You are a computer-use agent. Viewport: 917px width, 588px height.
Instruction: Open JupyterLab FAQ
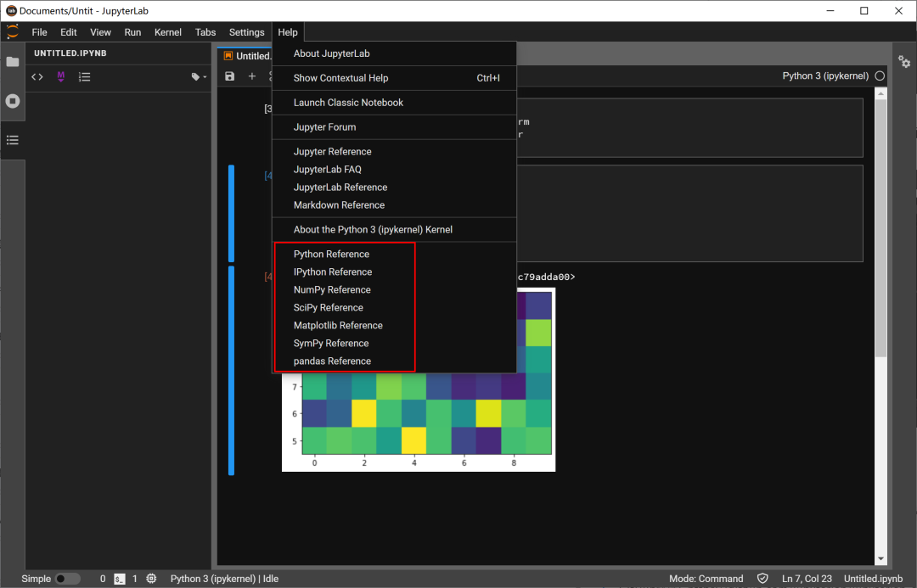click(x=394, y=170)
